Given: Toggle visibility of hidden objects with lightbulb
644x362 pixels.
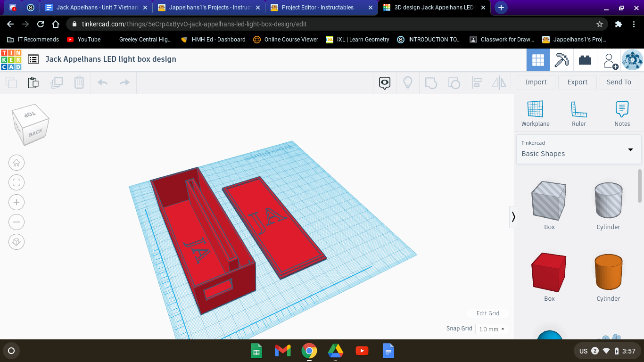Looking at the screenshot, I should 407,82.
